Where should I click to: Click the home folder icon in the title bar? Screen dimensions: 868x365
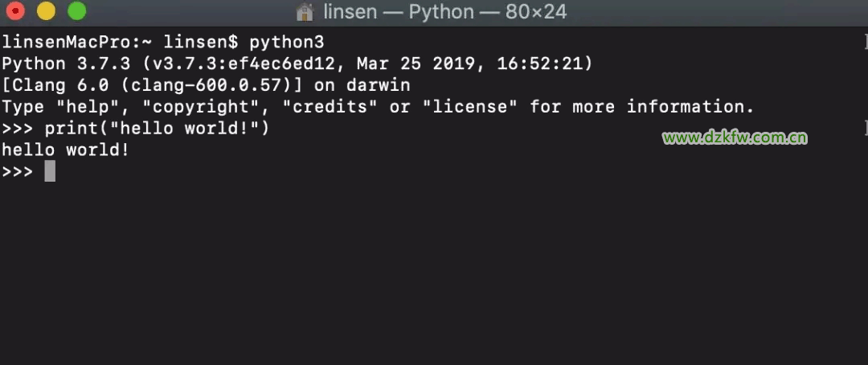[x=305, y=12]
